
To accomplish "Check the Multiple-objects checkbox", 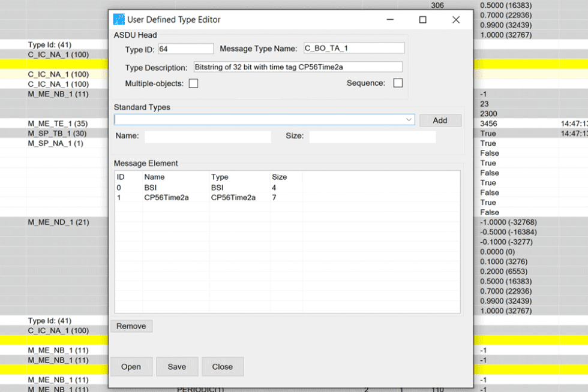I will coord(192,83).
